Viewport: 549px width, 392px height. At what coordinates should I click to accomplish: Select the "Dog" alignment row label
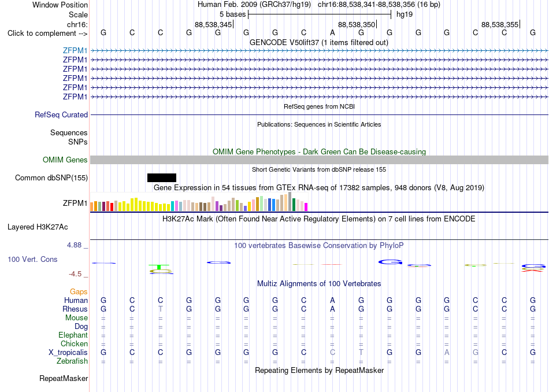coord(81,327)
